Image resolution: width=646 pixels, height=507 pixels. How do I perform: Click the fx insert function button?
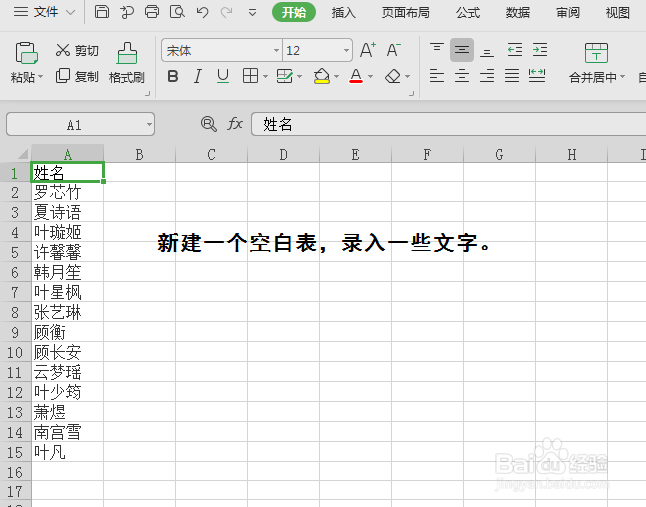click(235, 124)
